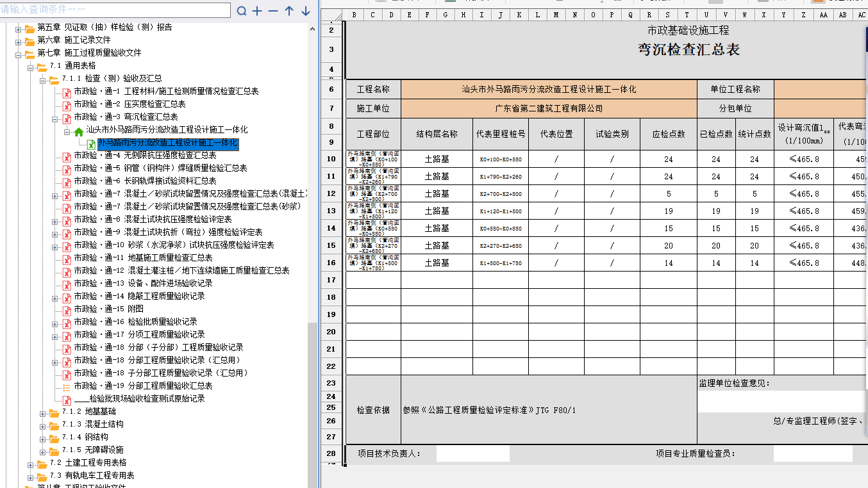This screenshot has width=868, height=488.
Task: Click the search condition input field
Action: click(115, 10)
